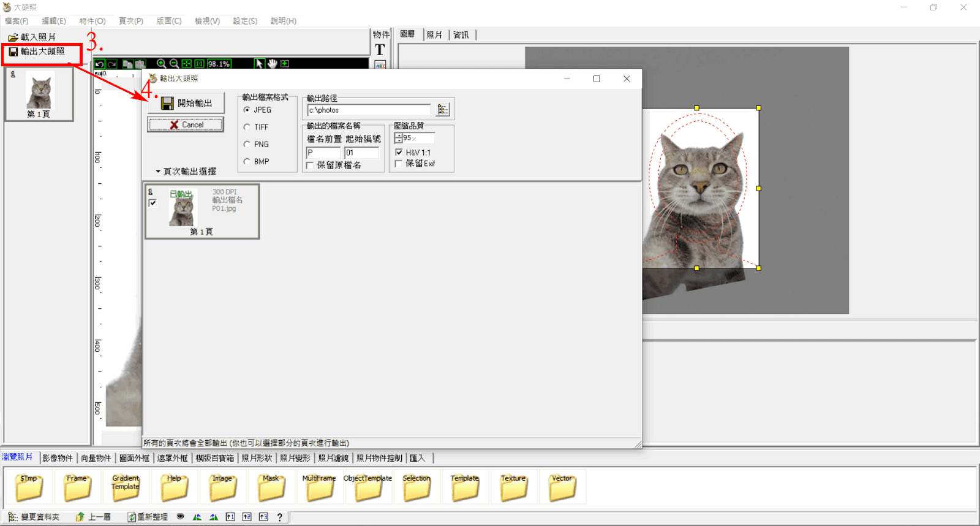
Task: Open the $Tmp folder
Action: point(29,487)
